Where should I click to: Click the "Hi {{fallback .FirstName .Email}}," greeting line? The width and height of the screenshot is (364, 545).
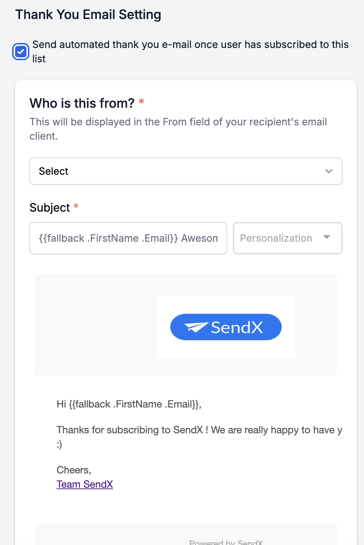[129, 404]
